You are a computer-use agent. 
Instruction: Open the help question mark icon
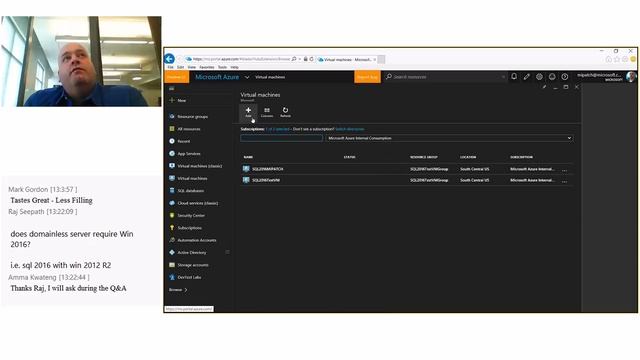click(x=564, y=76)
